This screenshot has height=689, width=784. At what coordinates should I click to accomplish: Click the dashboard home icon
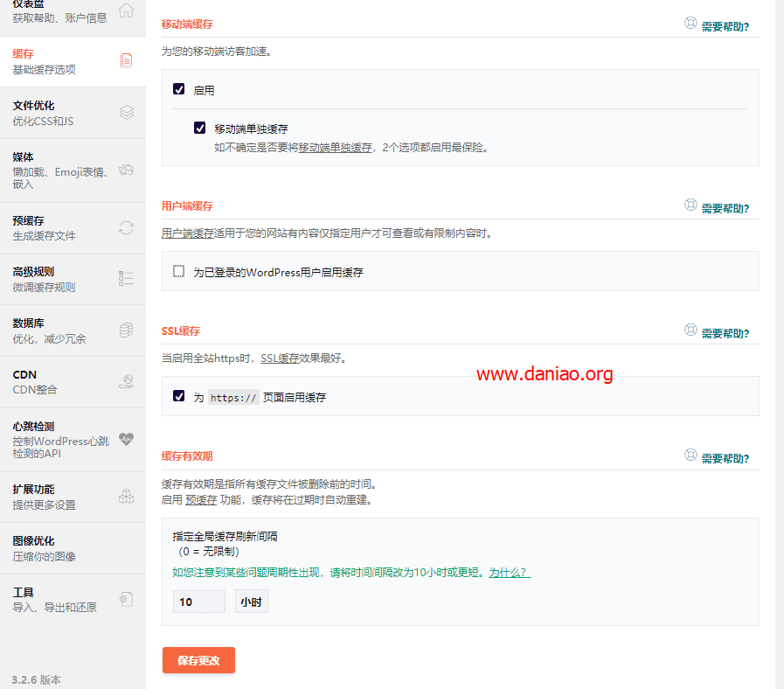click(126, 10)
